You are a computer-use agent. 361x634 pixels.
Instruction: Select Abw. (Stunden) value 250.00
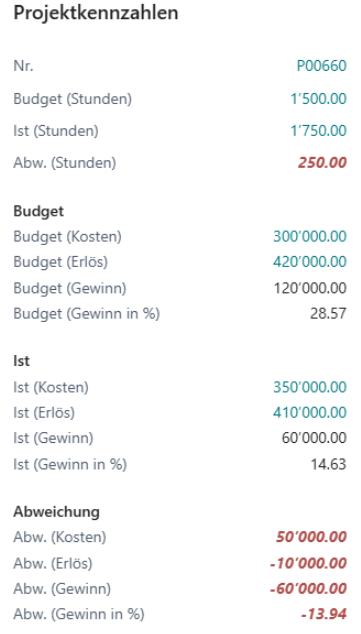click(x=322, y=163)
